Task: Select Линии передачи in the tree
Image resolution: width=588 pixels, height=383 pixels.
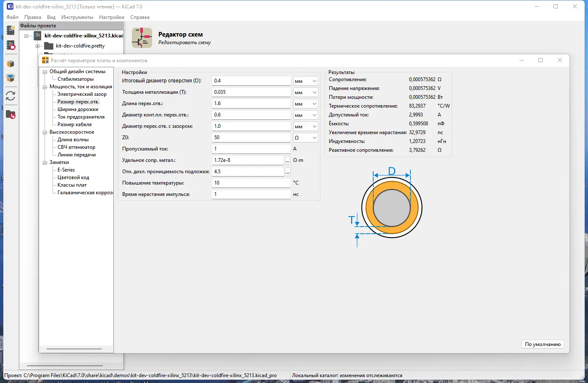Action: [x=76, y=155]
